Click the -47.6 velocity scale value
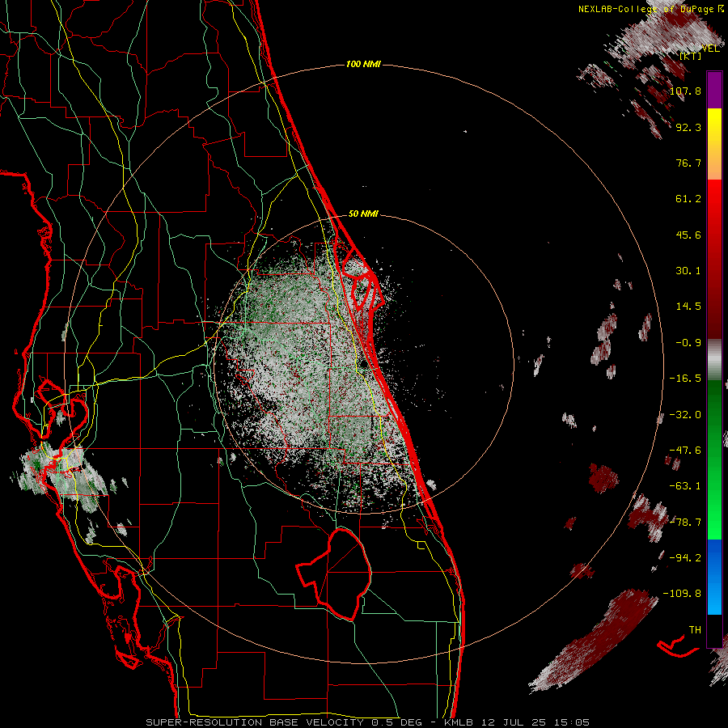The height and width of the screenshot is (728, 728). pyautogui.click(x=685, y=451)
